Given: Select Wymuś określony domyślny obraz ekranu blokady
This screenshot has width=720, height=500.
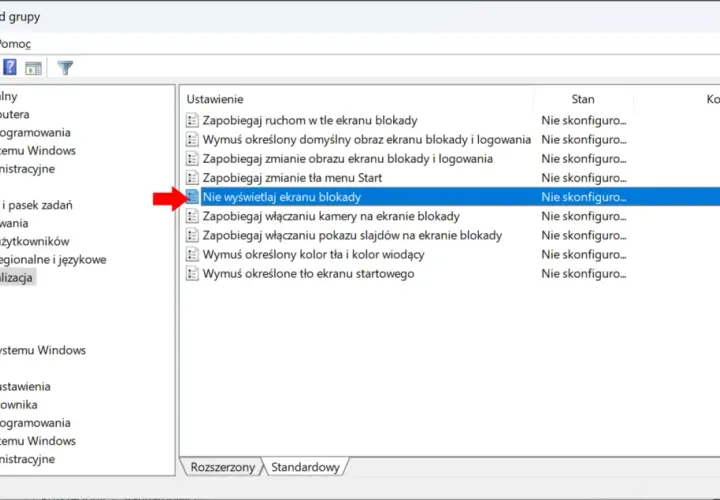Looking at the screenshot, I should point(367,140).
